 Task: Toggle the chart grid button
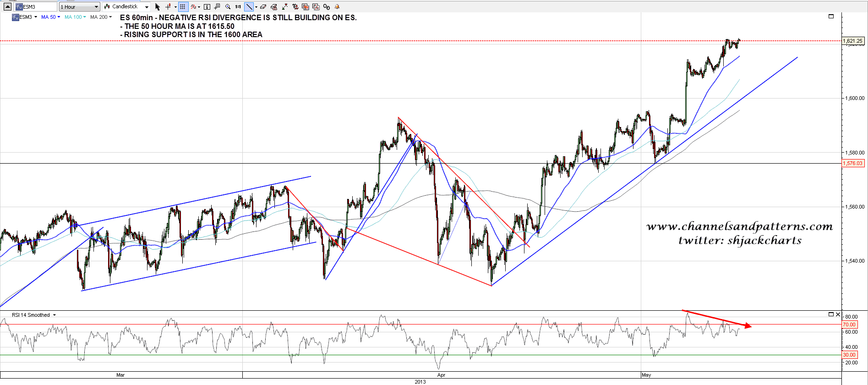pos(183,7)
